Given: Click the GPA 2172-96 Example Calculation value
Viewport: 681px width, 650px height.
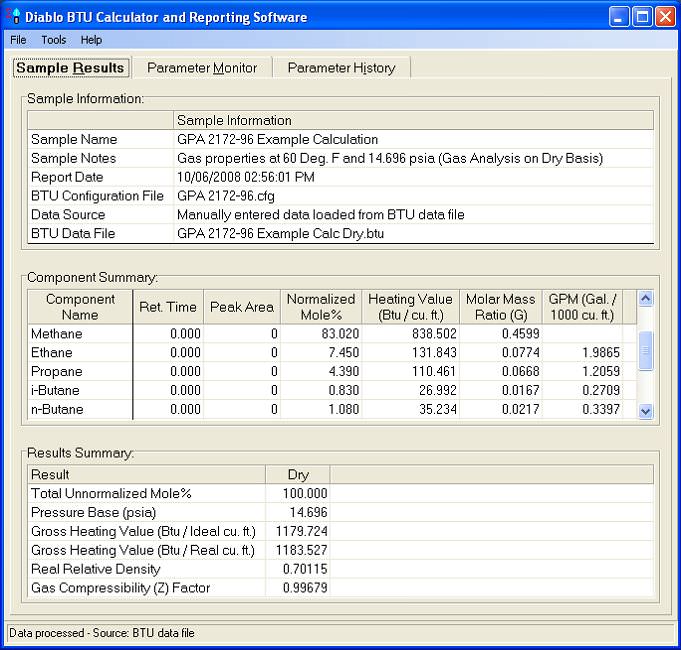Looking at the screenshot, I should click(x=278, y=139).
